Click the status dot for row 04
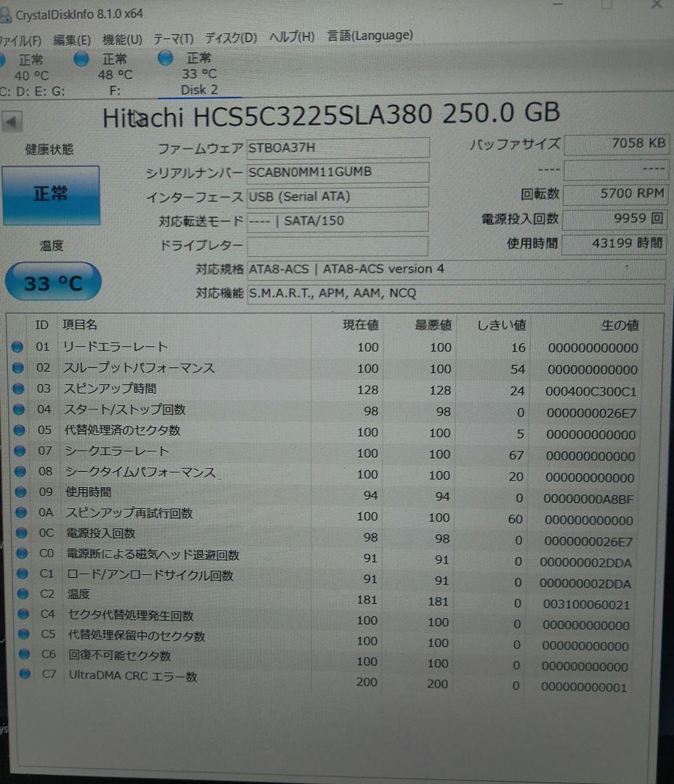674x784 pixels. pos(19,409)
